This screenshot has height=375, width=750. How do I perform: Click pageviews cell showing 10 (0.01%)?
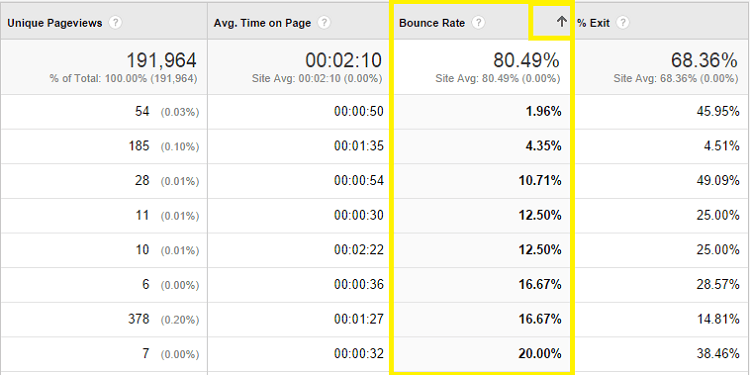click(104, 250)
